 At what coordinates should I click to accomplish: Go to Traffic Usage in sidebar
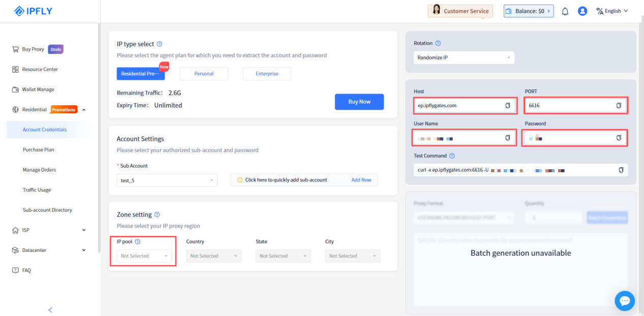point(37,190)
